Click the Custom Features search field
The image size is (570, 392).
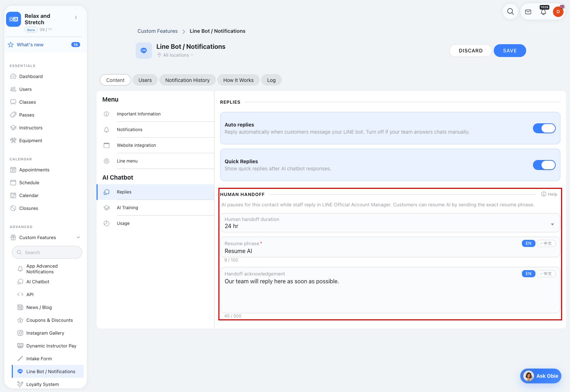pos(47,252)
